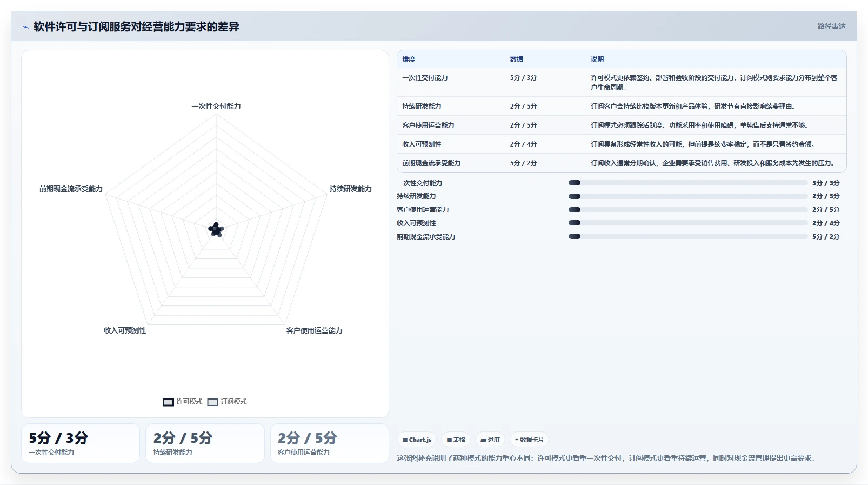Click the 进度 chip

pyautogui.click(x=490, y=440)
